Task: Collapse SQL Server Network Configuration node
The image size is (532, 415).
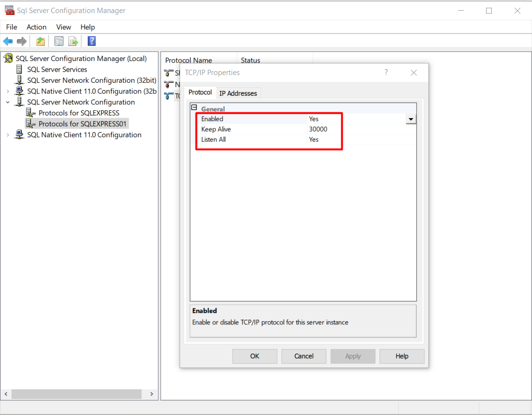Action: click(8, 102)
